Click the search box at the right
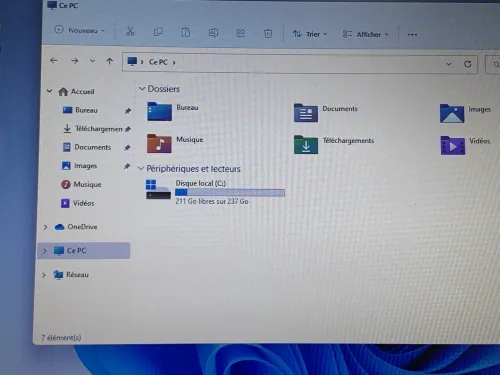Viewport: 500px width, 375px height. 493,65
